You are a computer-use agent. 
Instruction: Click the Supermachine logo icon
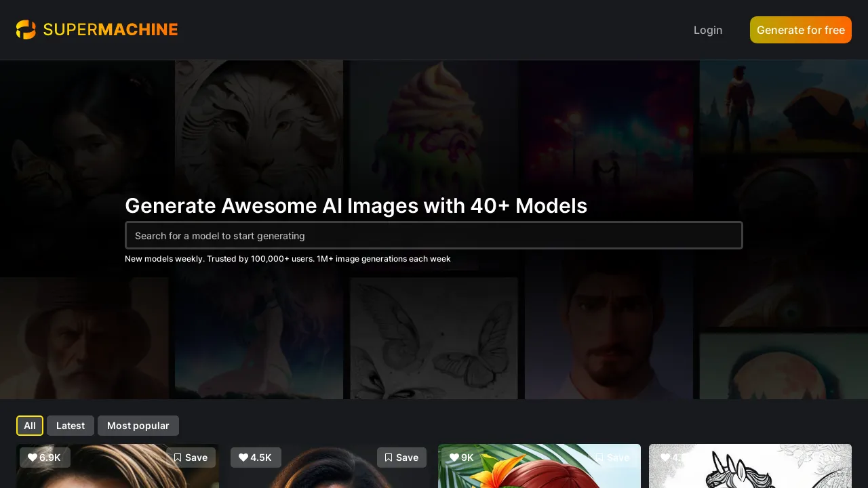26,30
